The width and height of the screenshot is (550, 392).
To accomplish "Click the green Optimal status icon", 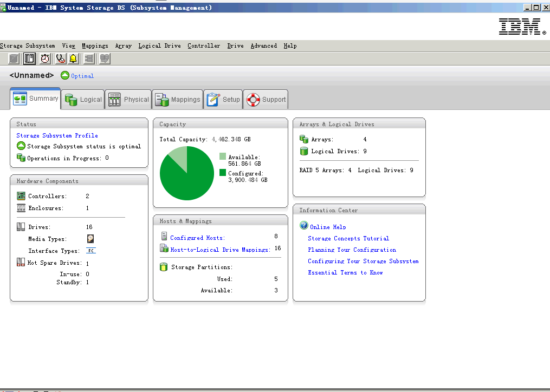I will point(65,76).
